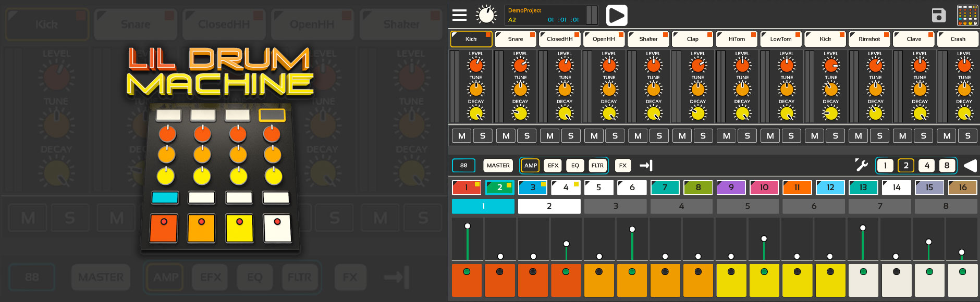
Task: Click the LowTom TUNE knob
Action: tap(787, 89)
